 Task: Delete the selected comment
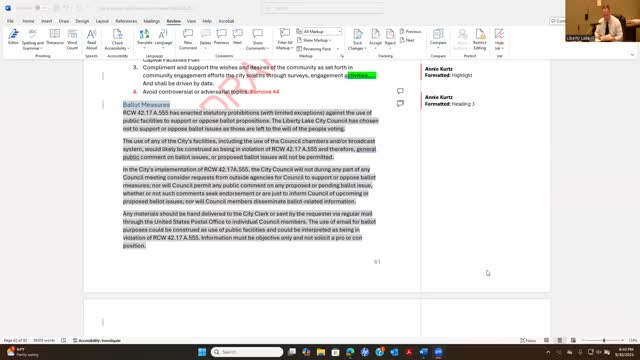click(205, 36)
